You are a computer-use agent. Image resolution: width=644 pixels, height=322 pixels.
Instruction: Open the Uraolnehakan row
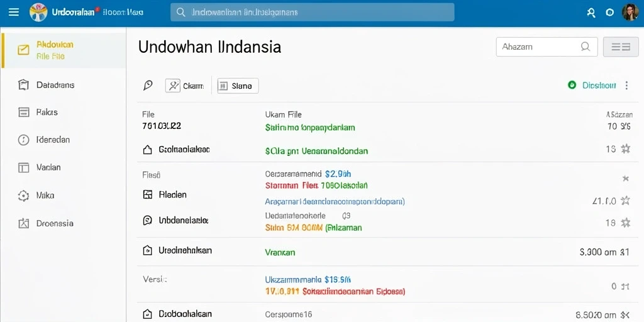click(386, 252)
